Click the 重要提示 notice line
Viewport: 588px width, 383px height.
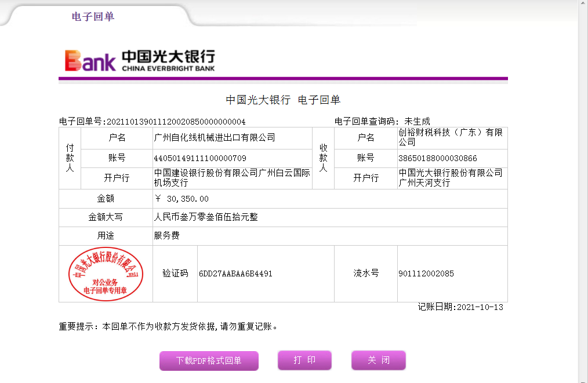[168, 326]
